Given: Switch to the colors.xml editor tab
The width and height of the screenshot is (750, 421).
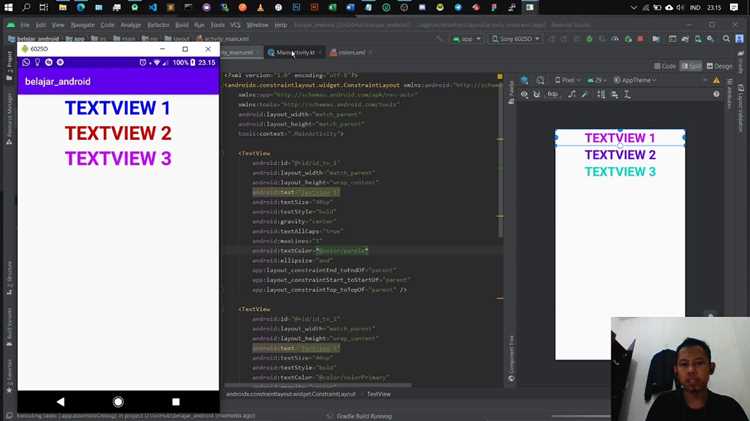Looking at the screenshot, I should (351, 53).
